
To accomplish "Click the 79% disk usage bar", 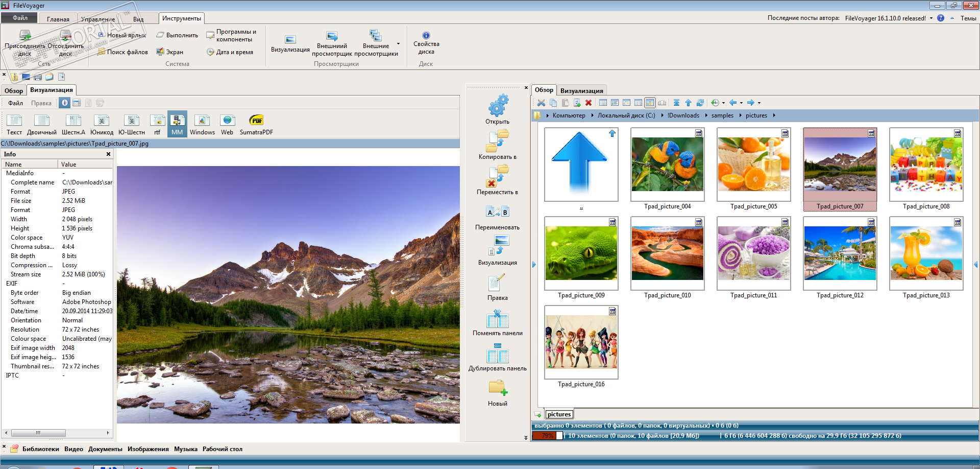I will 547,436.
